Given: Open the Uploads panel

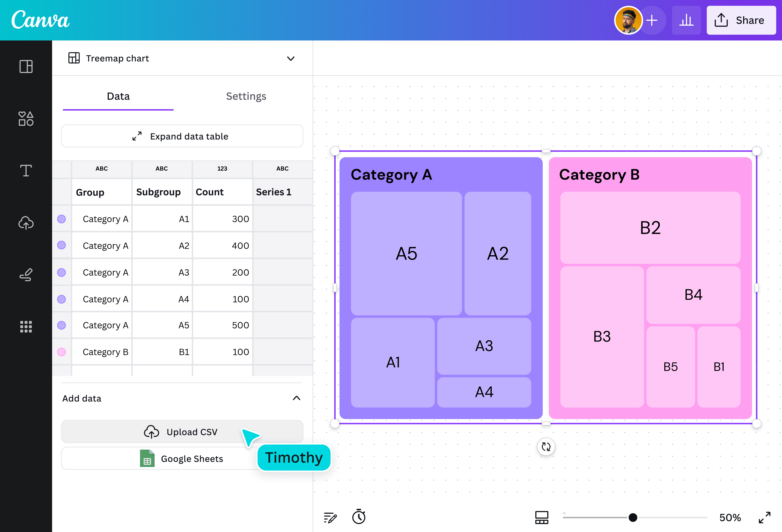Looking at the screenshot, I should [25, 223].
